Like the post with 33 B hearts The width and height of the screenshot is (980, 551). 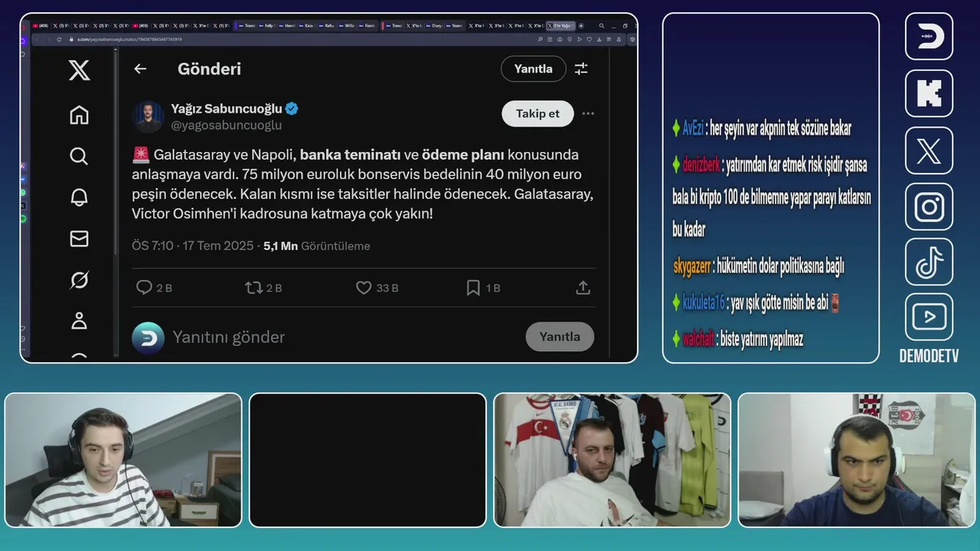[364, 288]
